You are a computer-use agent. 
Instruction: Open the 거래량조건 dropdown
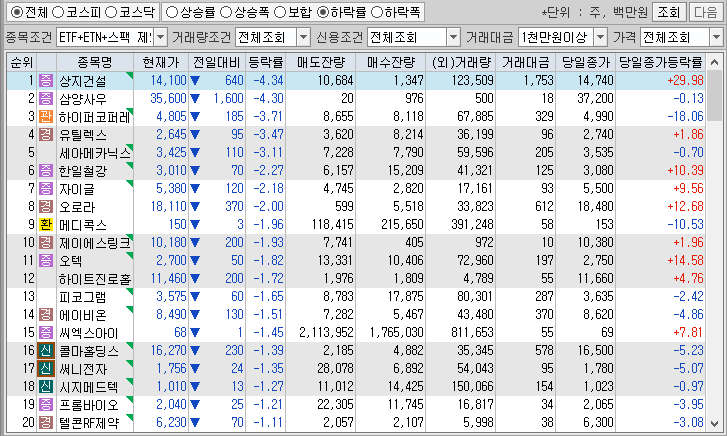tap(303, 37)
